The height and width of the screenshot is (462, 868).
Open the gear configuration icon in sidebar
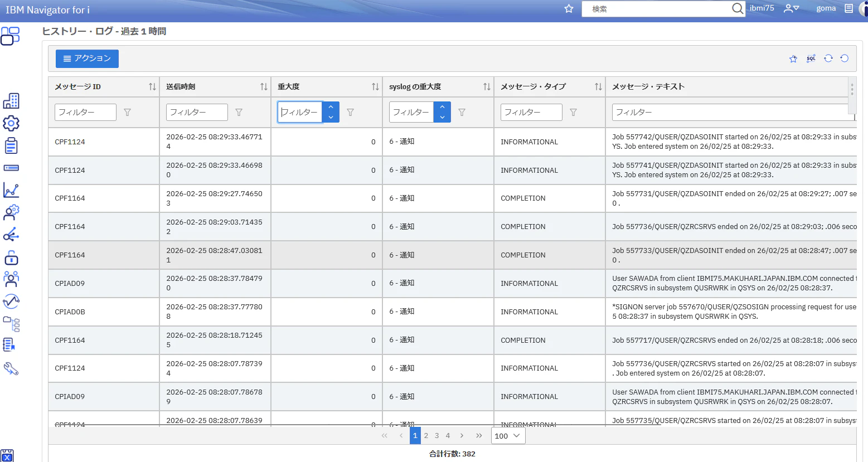pos(11,123)
